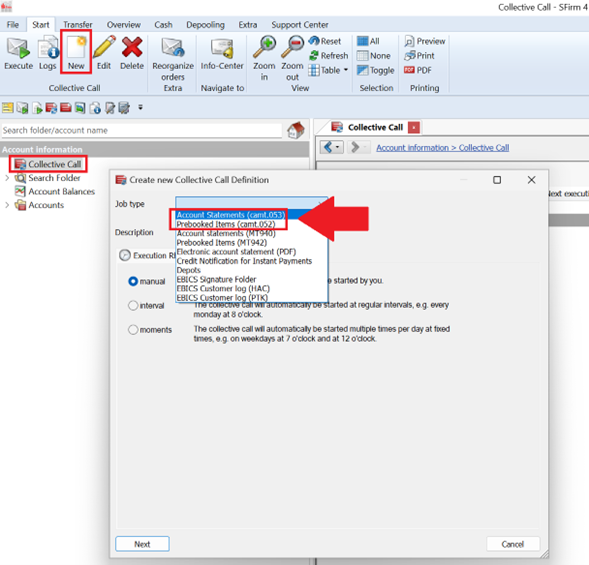Switch to the Transfer ribbon tab
This screenshot has width=589, height=565.
[x=78, y=25]
